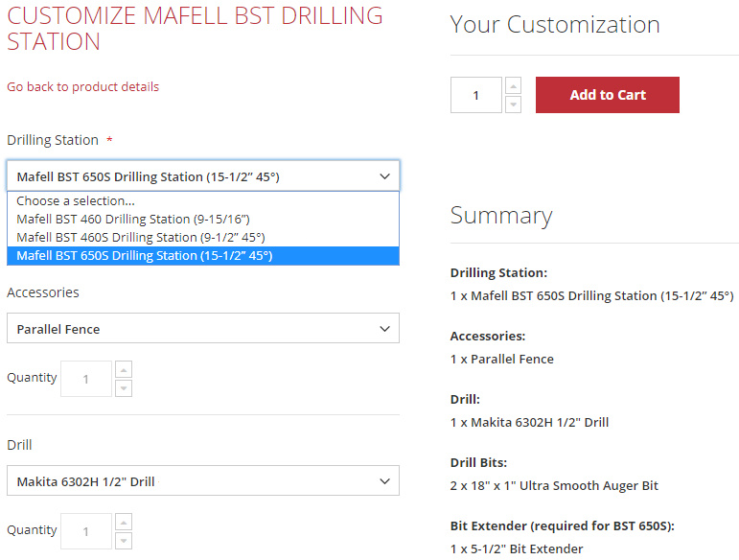Decrease cart quantity with down arrow
The width and height of the screenshot is (739, 560).
(513, 104)
